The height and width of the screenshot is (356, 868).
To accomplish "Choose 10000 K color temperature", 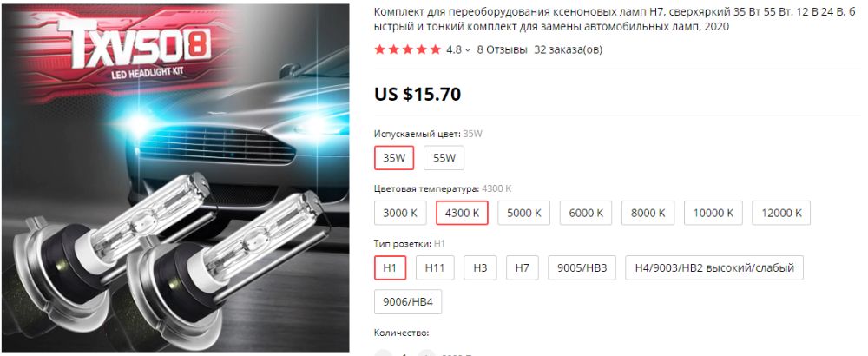I will (x=713, y=213).
